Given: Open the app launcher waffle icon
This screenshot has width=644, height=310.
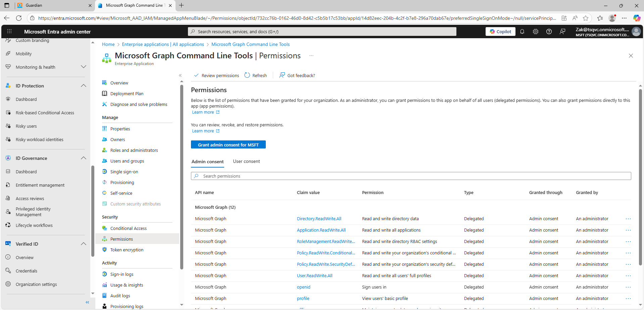Looking at the screenshot, I should (x=9, y=32).
